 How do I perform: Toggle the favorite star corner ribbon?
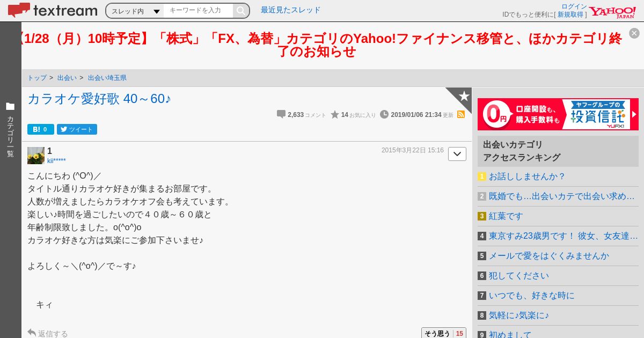[463, 96]
